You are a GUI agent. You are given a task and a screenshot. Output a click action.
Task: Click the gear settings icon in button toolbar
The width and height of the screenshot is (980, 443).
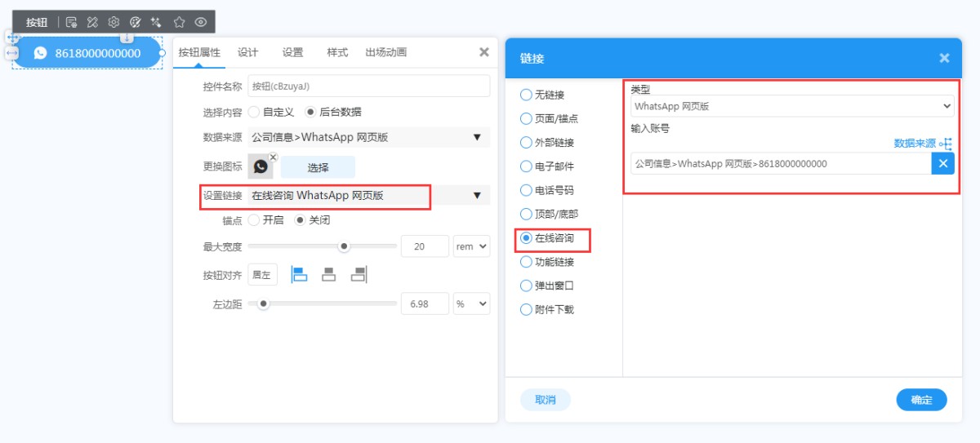pyautogui.click(x=114, y=22)
